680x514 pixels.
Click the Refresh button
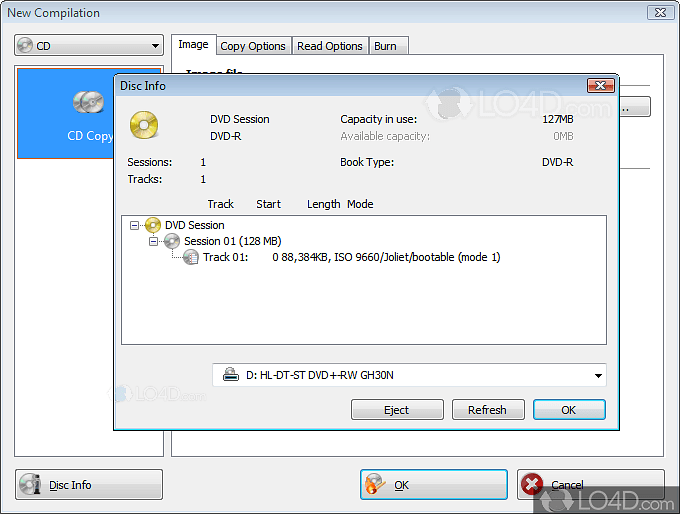click(x=487, y=409)
